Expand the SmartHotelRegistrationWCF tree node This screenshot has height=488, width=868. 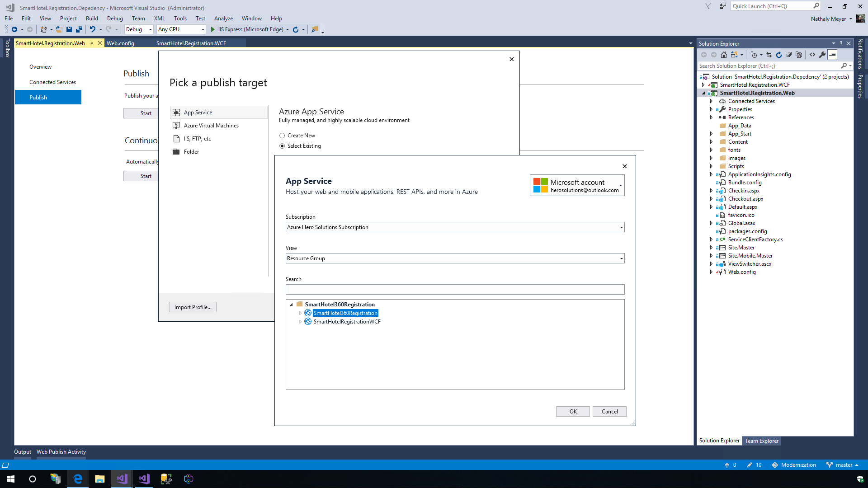point(300,322)
